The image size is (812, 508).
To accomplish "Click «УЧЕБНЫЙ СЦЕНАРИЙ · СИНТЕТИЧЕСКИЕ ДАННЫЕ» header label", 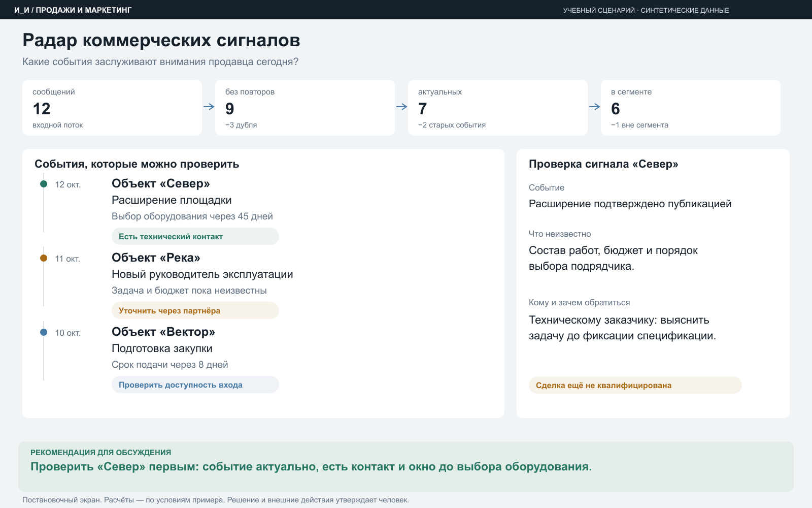I will pos(646,10).
